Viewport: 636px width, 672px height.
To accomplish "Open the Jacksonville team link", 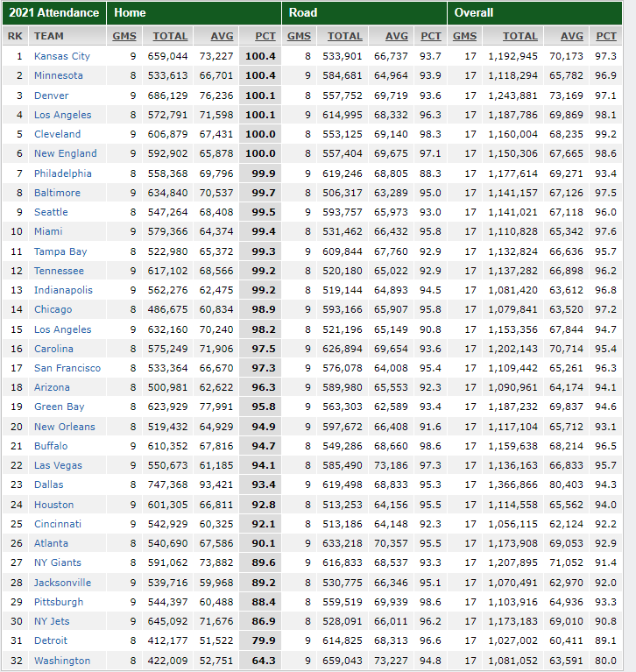I will [x=62, y=583].
